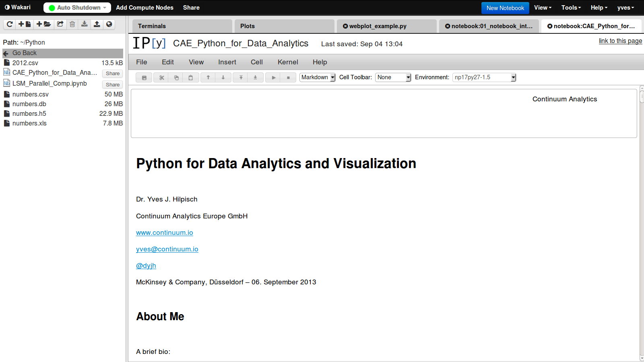This screenshot has height=362, width=644.
Task: Click Share in the top bar
Action: tap(191, 8)
